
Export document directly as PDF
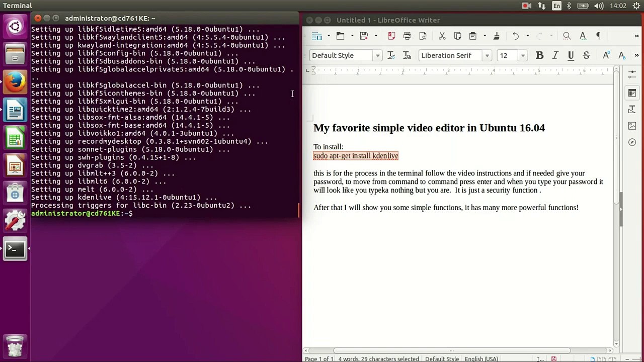coord(391,36)
